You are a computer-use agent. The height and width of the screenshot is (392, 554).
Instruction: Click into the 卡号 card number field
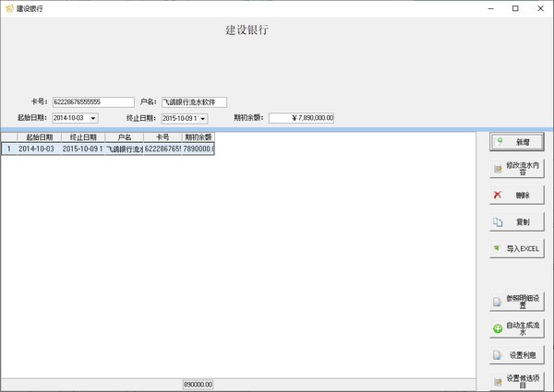tap(93, 102)
